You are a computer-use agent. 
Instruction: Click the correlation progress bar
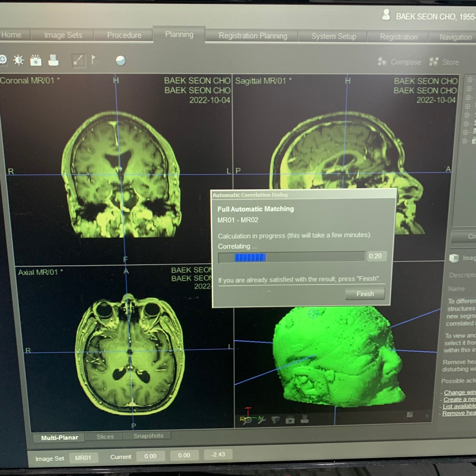click(x=292, y=257)
